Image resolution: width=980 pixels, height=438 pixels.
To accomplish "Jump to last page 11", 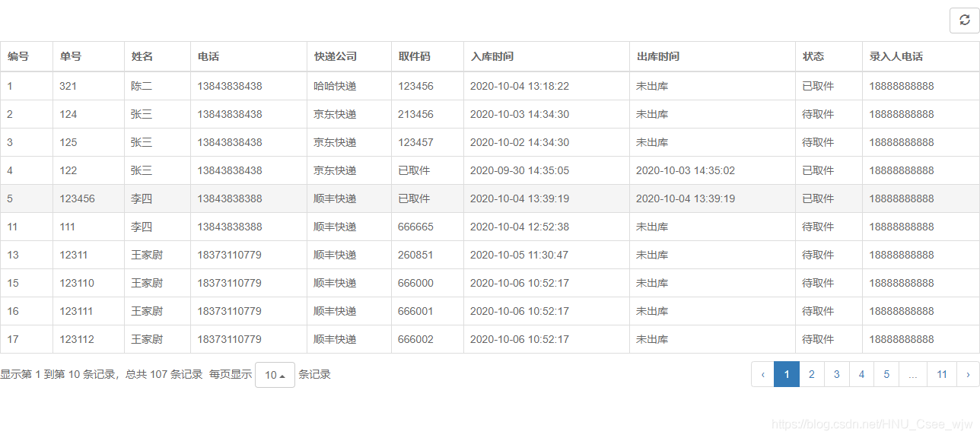I will coord(942,374).
